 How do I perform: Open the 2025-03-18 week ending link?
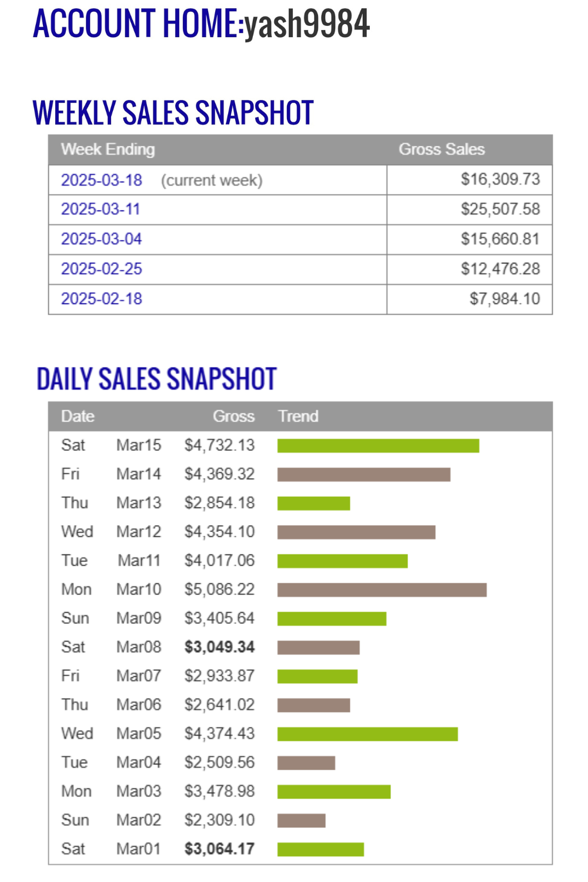(102, 180)
